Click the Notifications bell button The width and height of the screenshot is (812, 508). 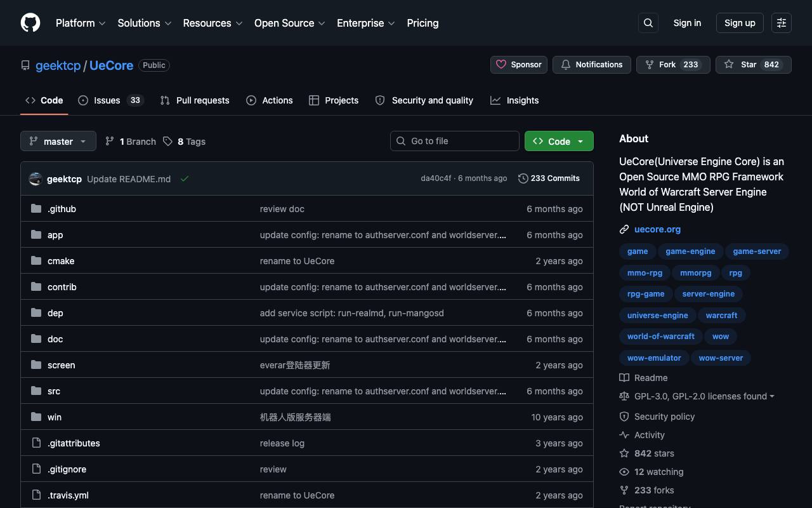coord(592,65)
